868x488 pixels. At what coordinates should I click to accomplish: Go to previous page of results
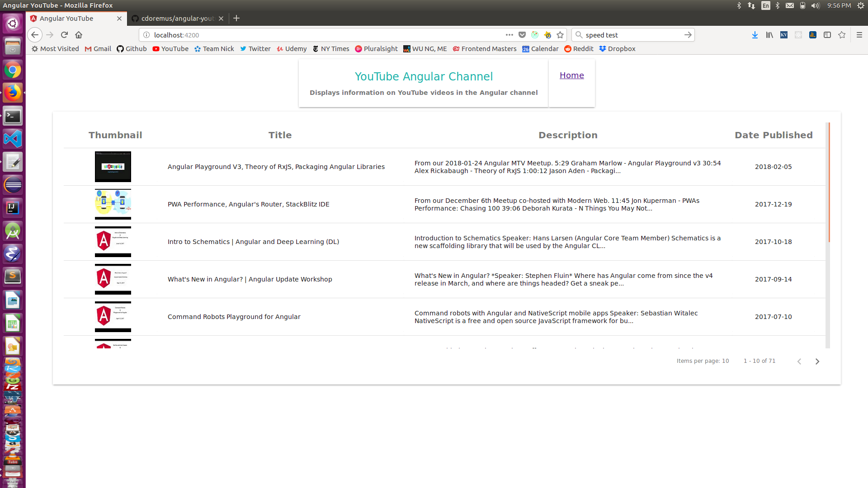coord(799,361)
